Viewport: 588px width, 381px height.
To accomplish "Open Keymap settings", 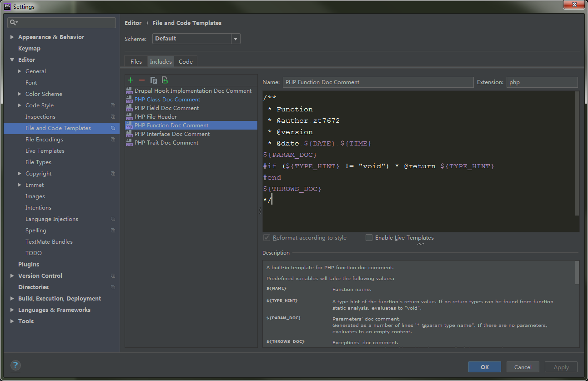I will coord(29,49).
